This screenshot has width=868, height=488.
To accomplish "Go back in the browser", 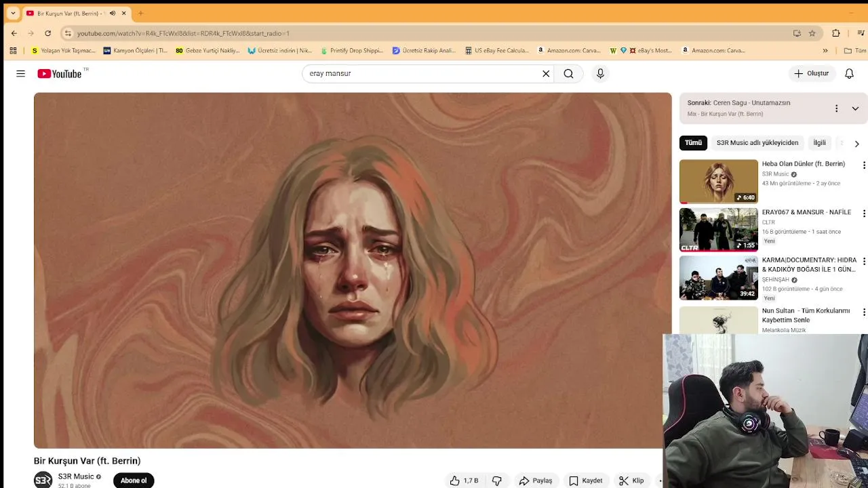I will (14, 33).
